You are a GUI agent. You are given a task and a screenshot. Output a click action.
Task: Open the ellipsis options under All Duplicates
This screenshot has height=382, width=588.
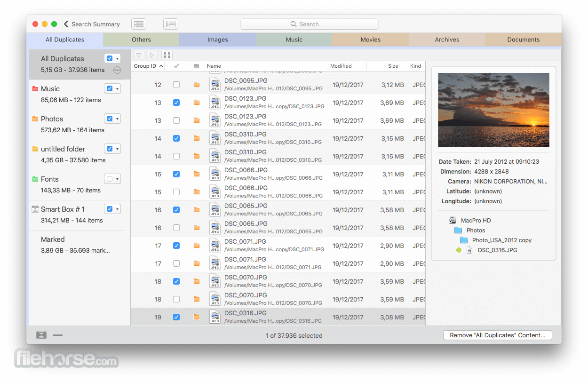117,70
